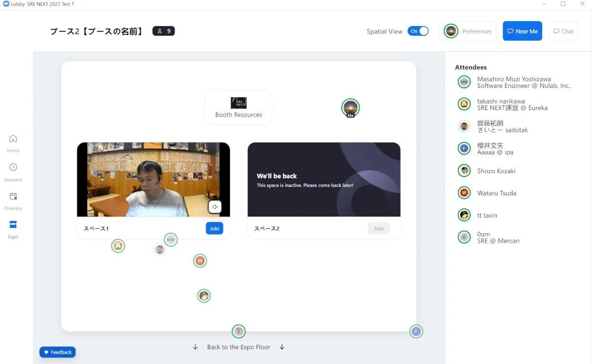Open the 9 attendees count badge
The width and height of the screenshot is (592, 364).
coord(164,31)
